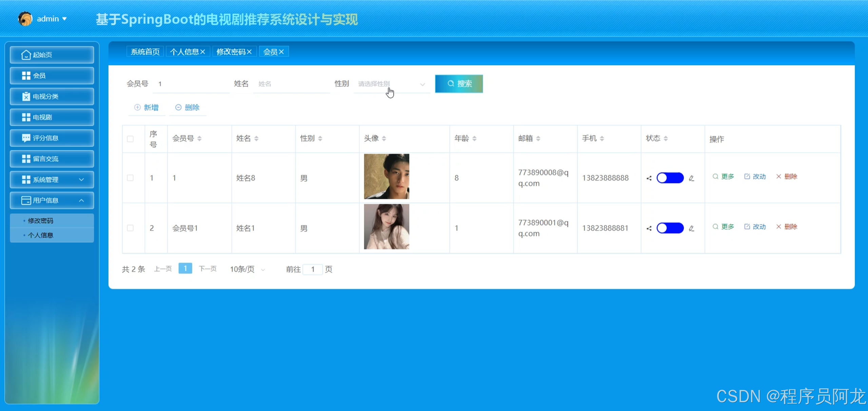Click the home icon beside 起始页
Image resolution: width=868 pixels, height=411 pixels.
click(x=26, y=55)
